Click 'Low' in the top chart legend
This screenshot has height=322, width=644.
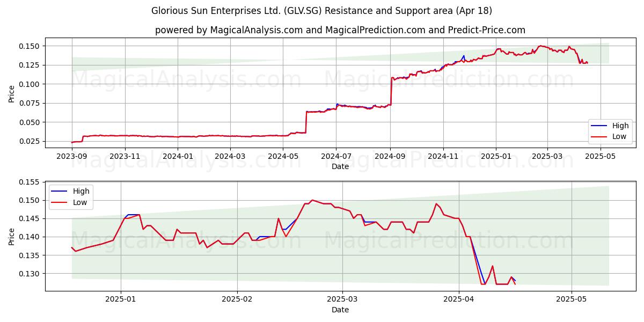620,137
